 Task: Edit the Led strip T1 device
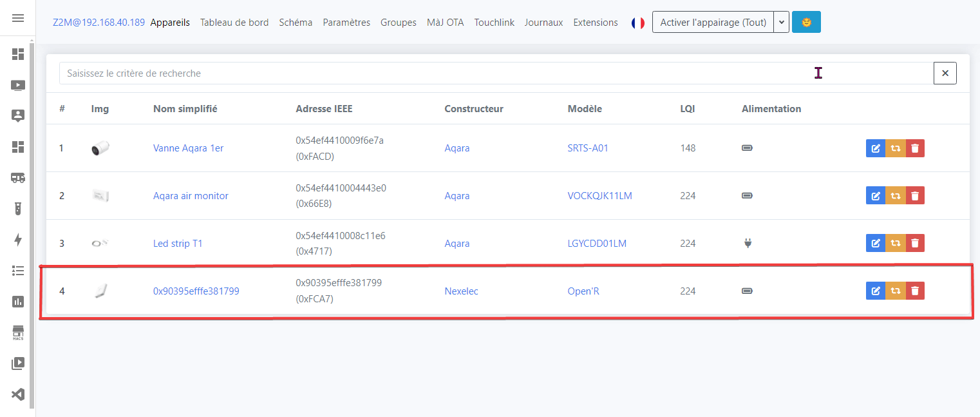click(x=876, y=244)
